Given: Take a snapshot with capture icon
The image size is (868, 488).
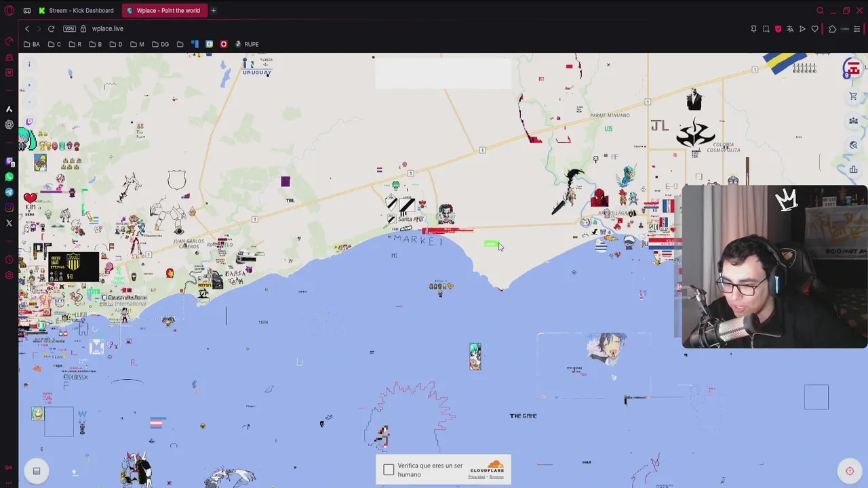Looking at the screenshot, I should tap(766, 28).
